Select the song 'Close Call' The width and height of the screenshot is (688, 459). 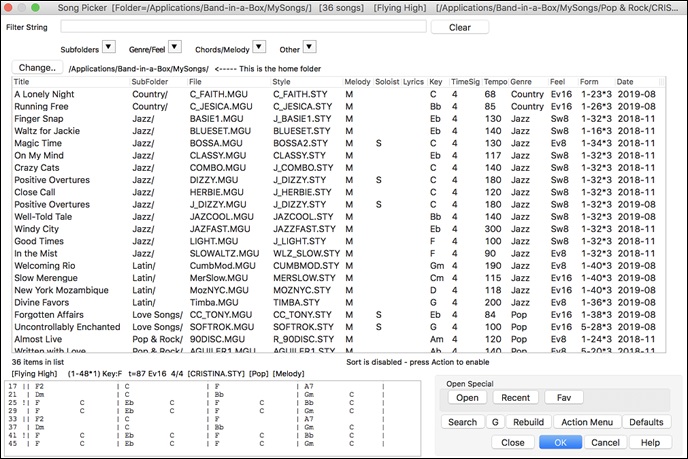tap(338, 192)
